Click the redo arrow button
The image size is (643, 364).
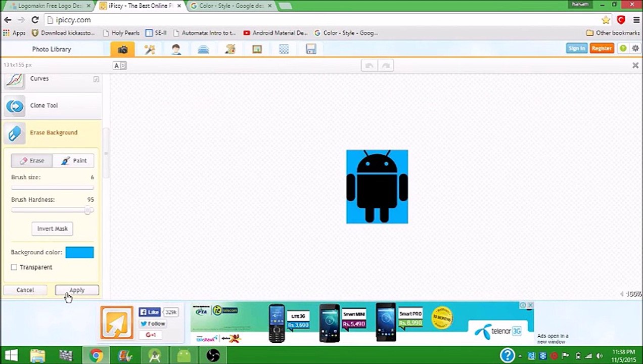point(385,66)
